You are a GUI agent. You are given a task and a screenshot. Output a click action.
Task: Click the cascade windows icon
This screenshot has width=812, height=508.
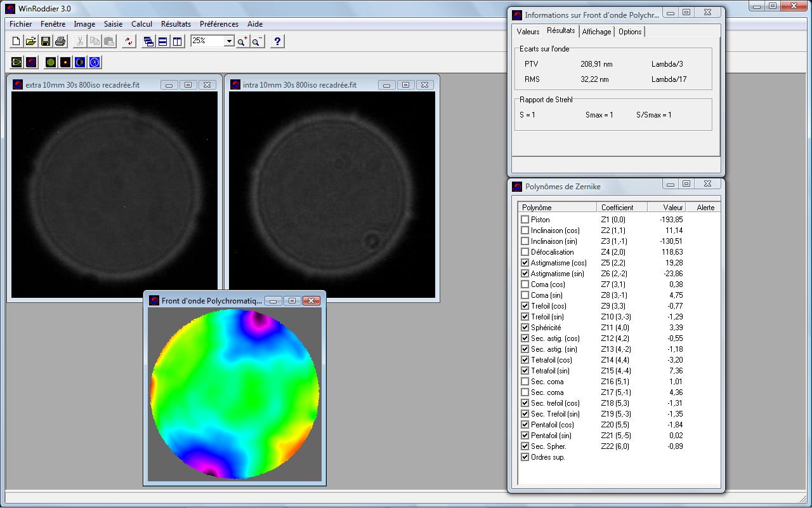pyautogui.click(x=148, y=41)
